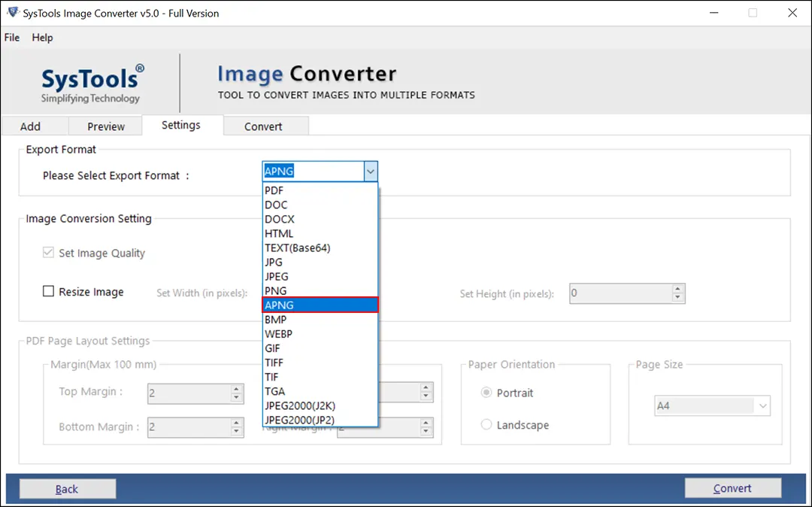Choose TIFF from the dropdown list

320,363
